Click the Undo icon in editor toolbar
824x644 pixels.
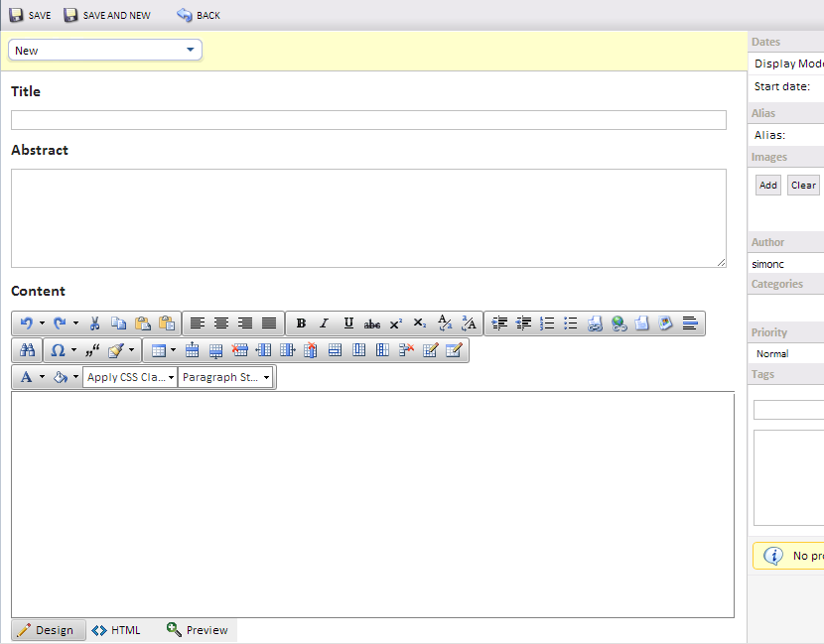pos(27,323)
